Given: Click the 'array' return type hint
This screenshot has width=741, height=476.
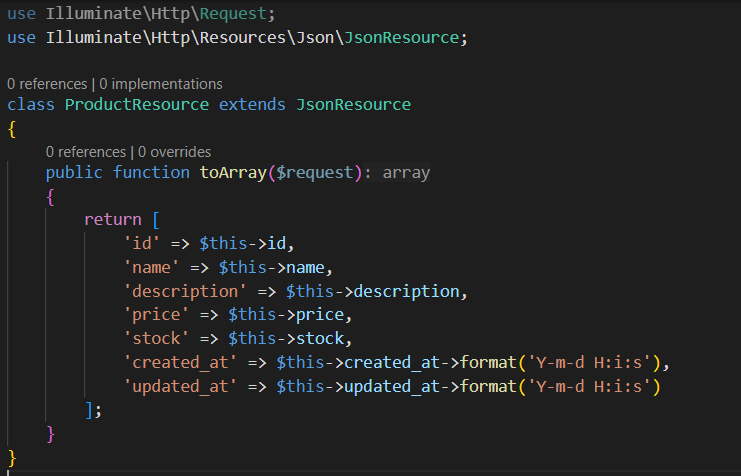Looking at the screenshot, I should click(x=406, y=172).
